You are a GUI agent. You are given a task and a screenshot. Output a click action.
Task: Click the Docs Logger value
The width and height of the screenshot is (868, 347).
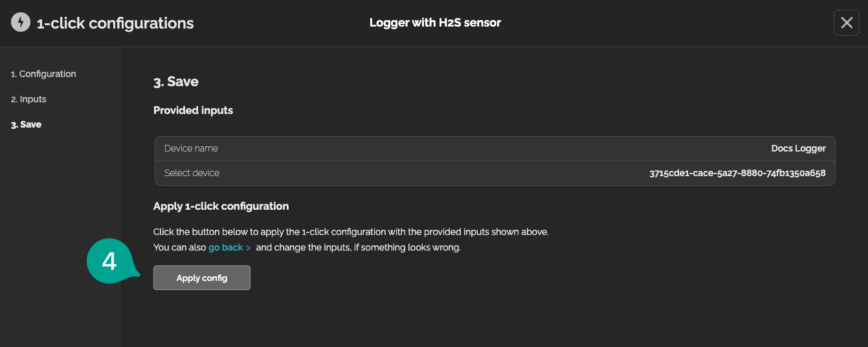tap(798, 148)
